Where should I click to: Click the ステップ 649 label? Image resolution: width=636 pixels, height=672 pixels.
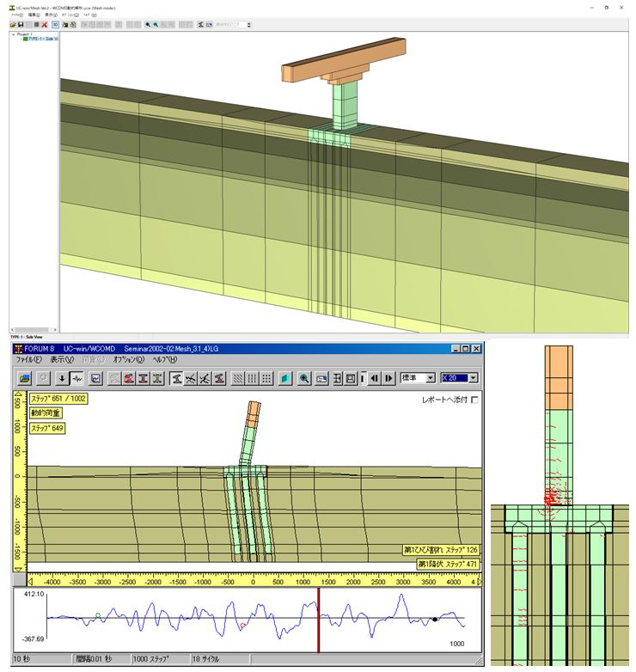pyautogui.click(x=47, y=428)
